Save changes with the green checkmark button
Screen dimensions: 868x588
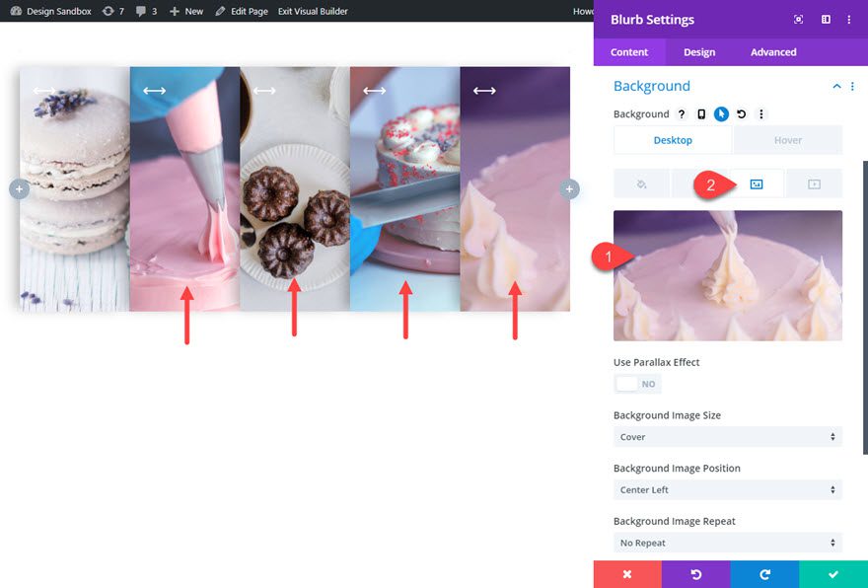[x=833, y=575]
